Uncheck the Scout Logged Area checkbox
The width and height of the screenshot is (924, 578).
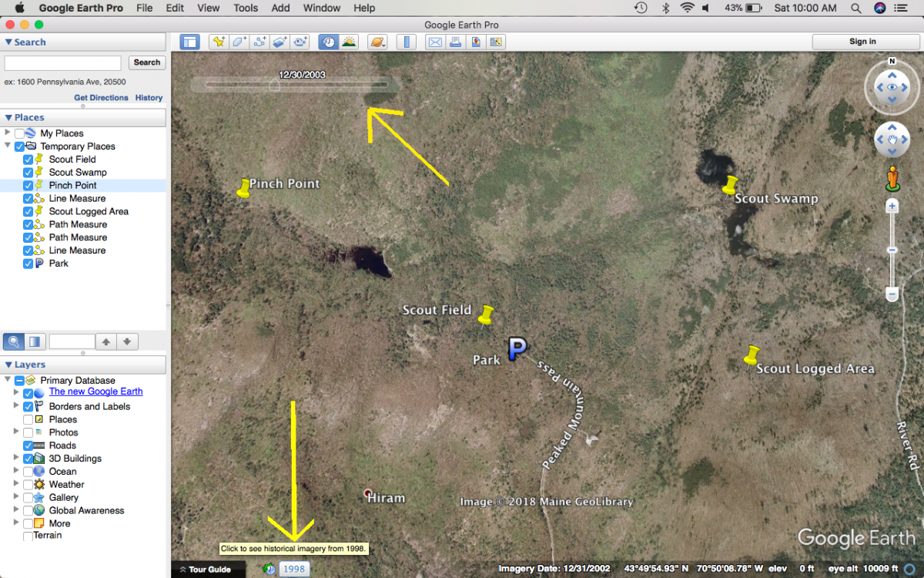tap(28, 211)
